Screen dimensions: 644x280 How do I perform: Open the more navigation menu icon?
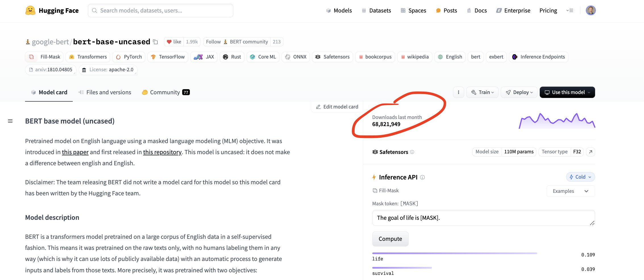[x=570, y=11]
